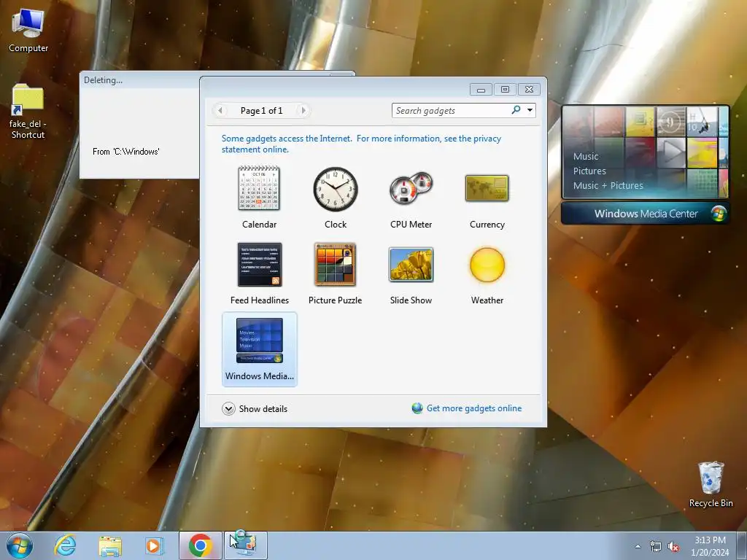
Task: Select the CPU Meter gadget icon
Action: click(x=411, y=188)
